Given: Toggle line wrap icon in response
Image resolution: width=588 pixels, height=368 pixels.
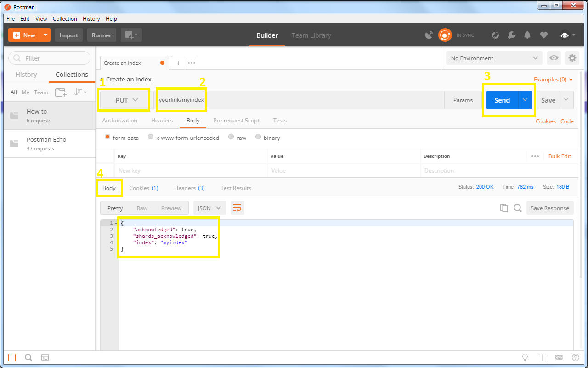Looking at the screenshot, I should point(237,208).
